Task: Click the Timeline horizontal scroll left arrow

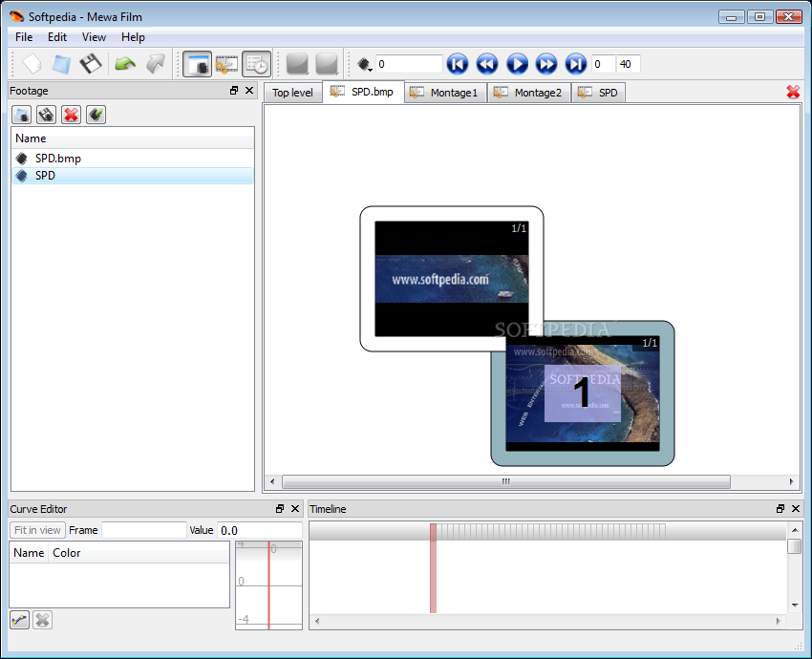Action: [x=317, y=621]
